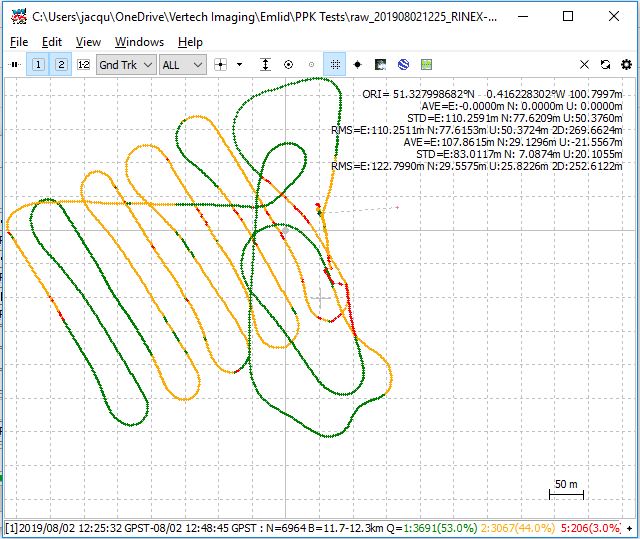
Task: Click the first AVE=E:-0.0000m statistics line
Action: click(x=522, y=106)
